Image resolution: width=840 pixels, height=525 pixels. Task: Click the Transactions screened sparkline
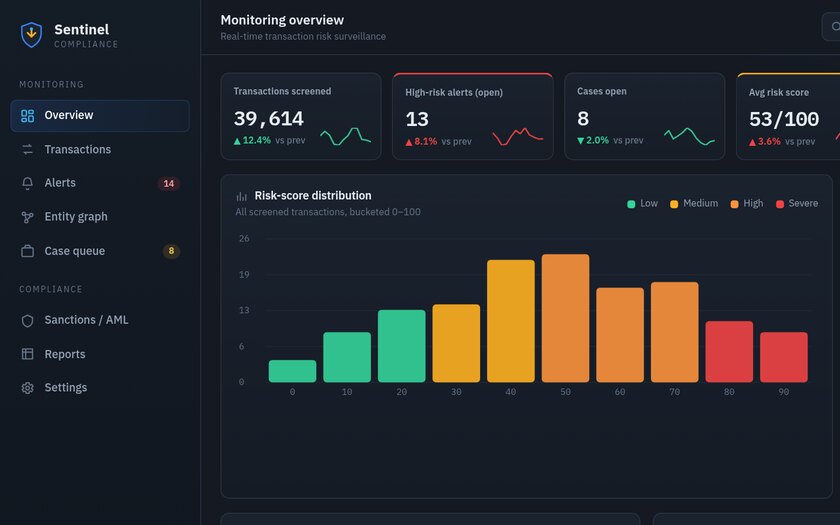click(x=346, y=137)
